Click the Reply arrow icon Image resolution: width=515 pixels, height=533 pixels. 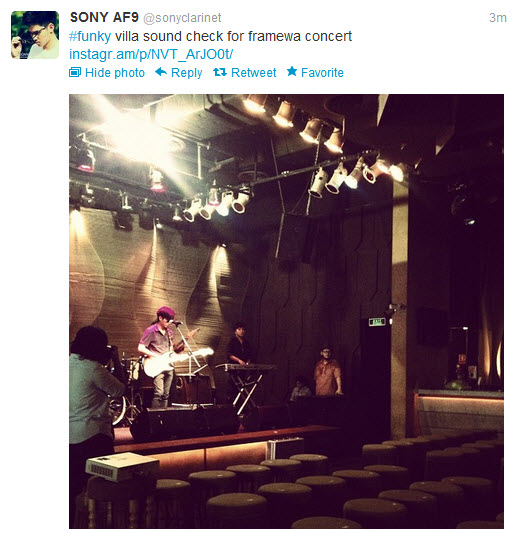coord(161,72)
